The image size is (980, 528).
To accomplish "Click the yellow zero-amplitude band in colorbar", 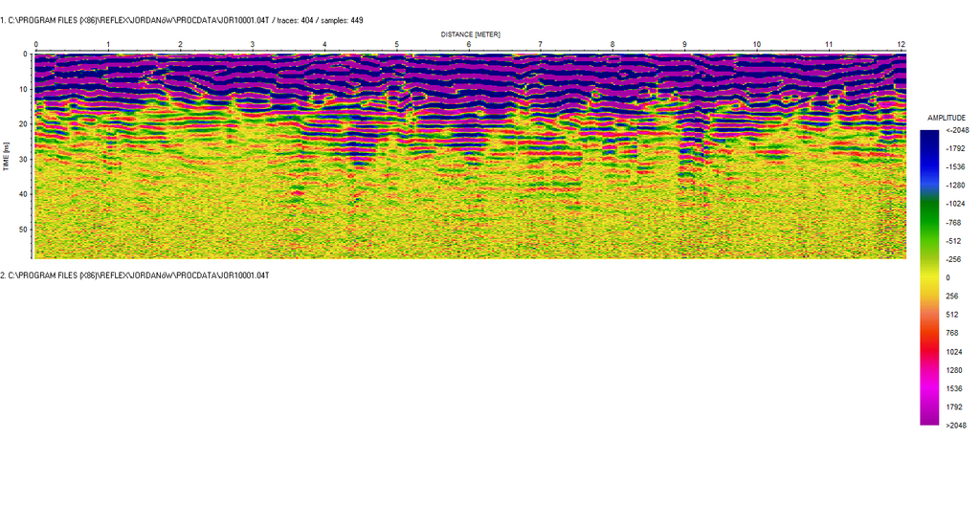I will [x=929, y=277].
